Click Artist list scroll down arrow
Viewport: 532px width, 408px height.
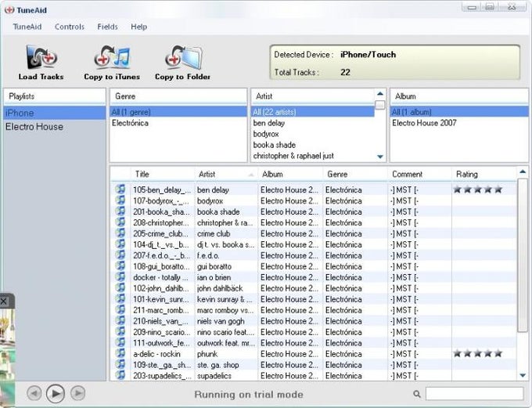380,157
